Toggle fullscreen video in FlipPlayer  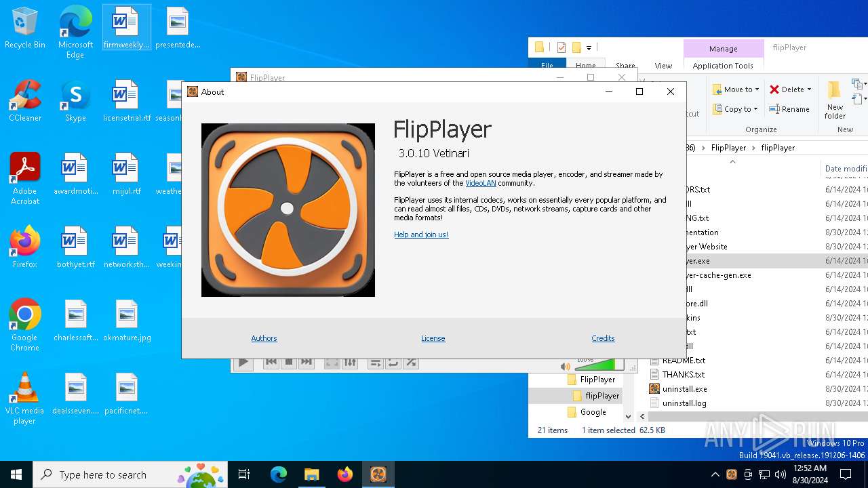click(332, 363)
